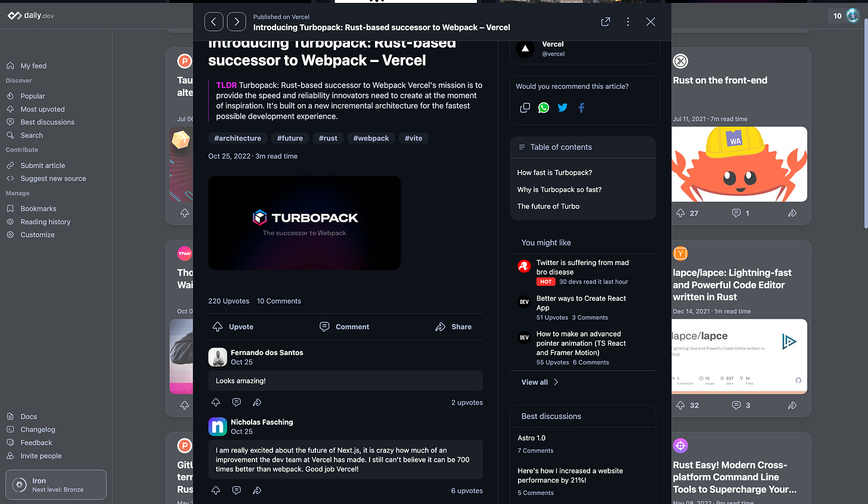Open the profile avatar beside reputation 10

(x=853, y=16)
